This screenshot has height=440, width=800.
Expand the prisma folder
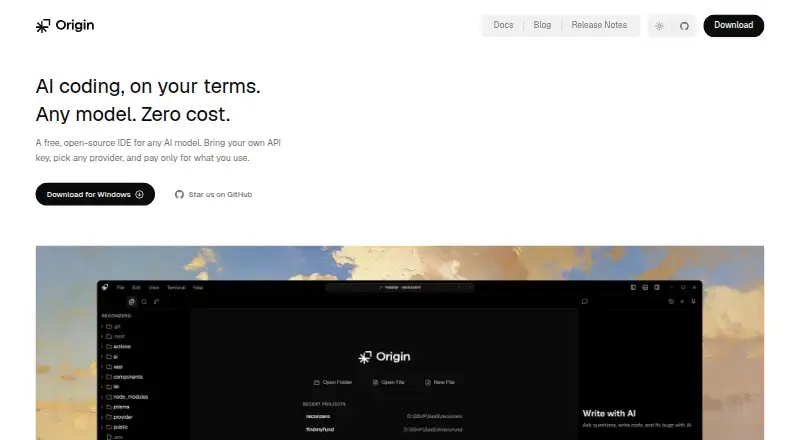tap(115, 407)
